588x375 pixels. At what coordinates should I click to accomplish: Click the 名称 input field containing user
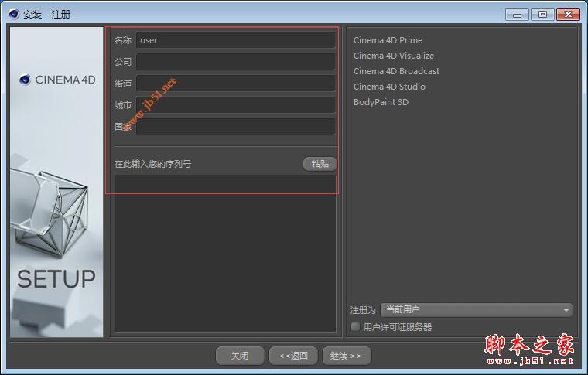tap(236, 40)
